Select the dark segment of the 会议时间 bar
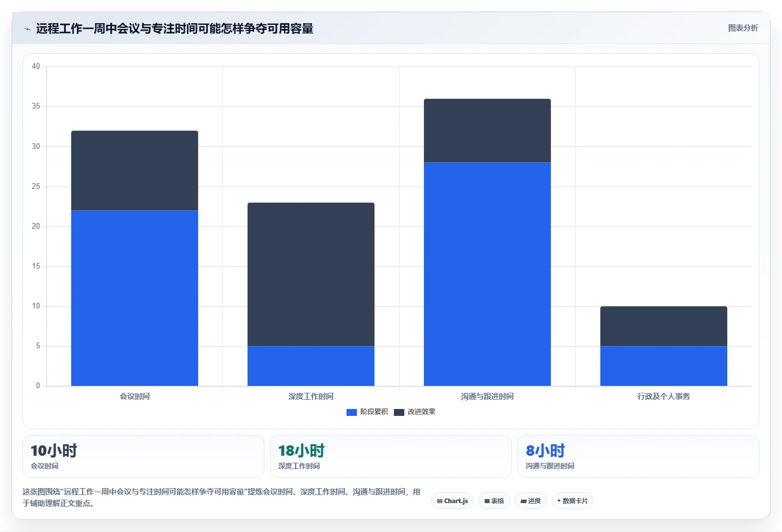This screenshot has width=782, height=532. tap(135, 170)
